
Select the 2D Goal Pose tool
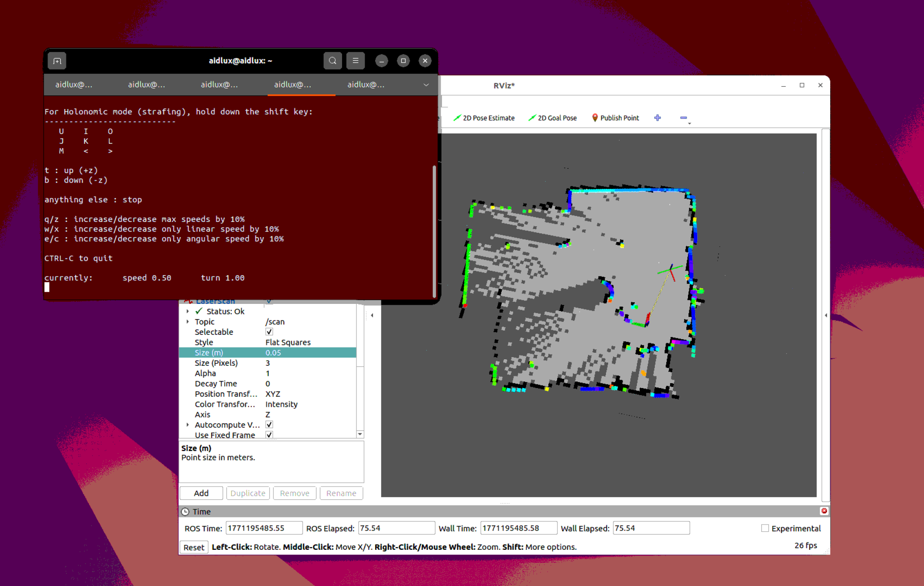coord(552,118)
